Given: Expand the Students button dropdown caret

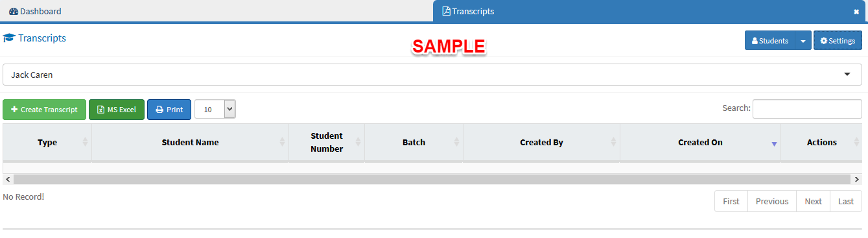Looking at the screenshot, I should (803, 40).
